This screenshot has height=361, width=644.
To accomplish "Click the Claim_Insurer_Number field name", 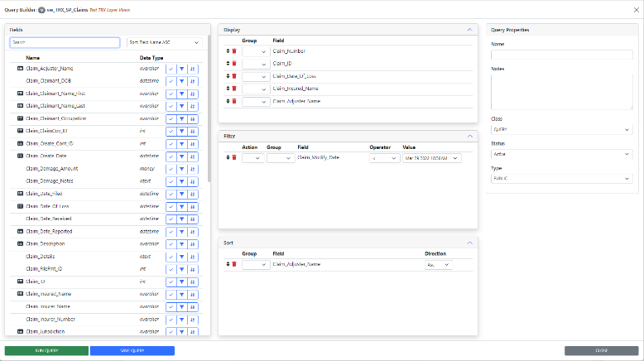I will (50, 319).
